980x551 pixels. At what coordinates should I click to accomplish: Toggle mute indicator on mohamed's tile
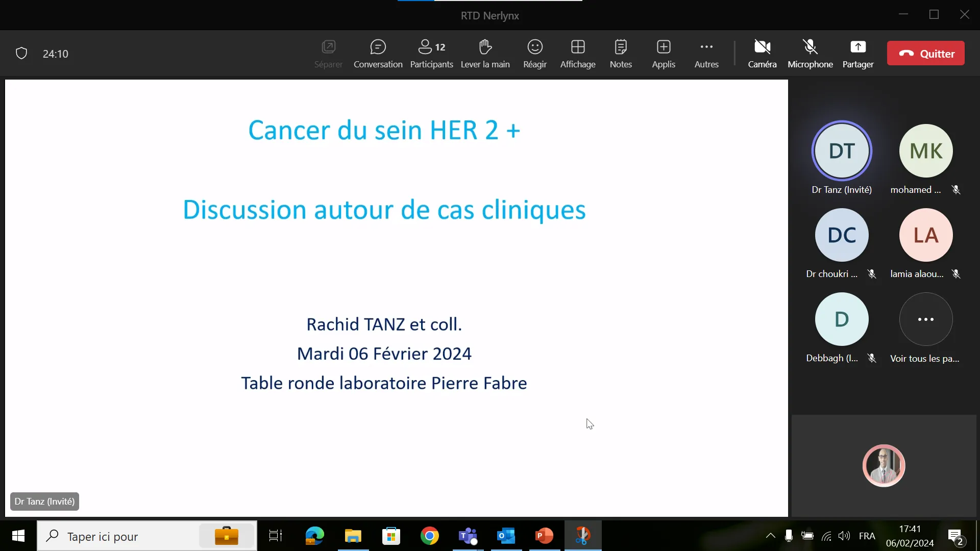(x=957, y=189)
